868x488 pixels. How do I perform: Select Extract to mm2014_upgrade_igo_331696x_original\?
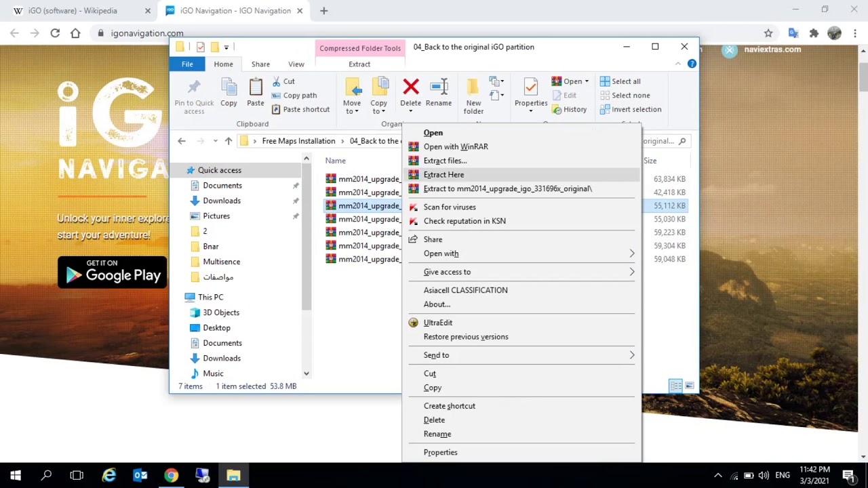click(522, 188)
